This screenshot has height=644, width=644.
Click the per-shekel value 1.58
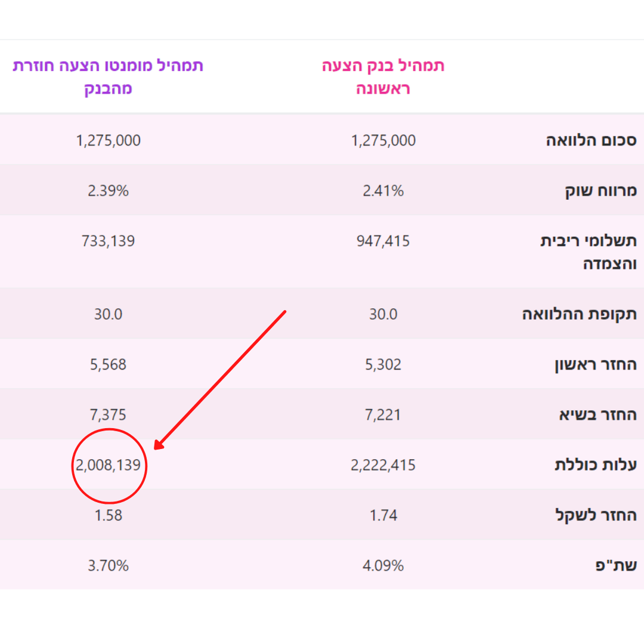pyautogui.click(x=108, y=515)
